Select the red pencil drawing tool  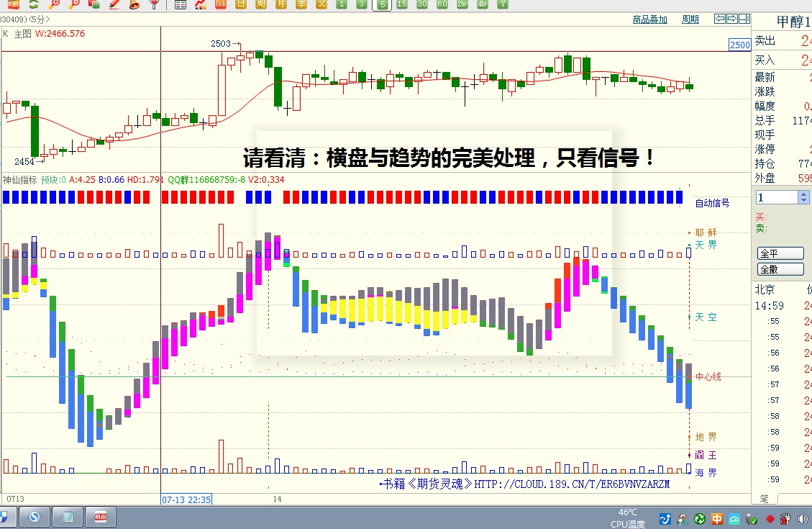(114, 4)
